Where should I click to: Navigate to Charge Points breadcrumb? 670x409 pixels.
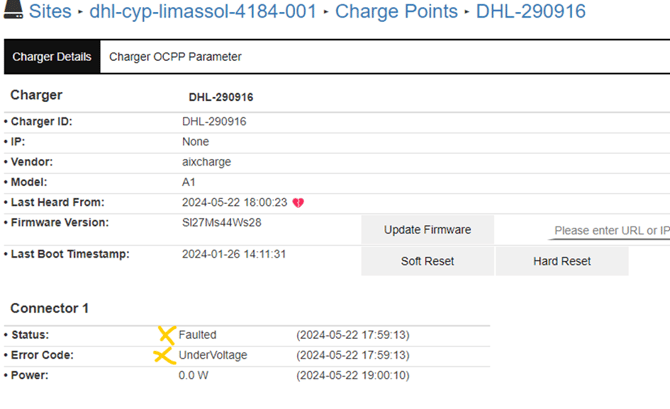(395, 13)
